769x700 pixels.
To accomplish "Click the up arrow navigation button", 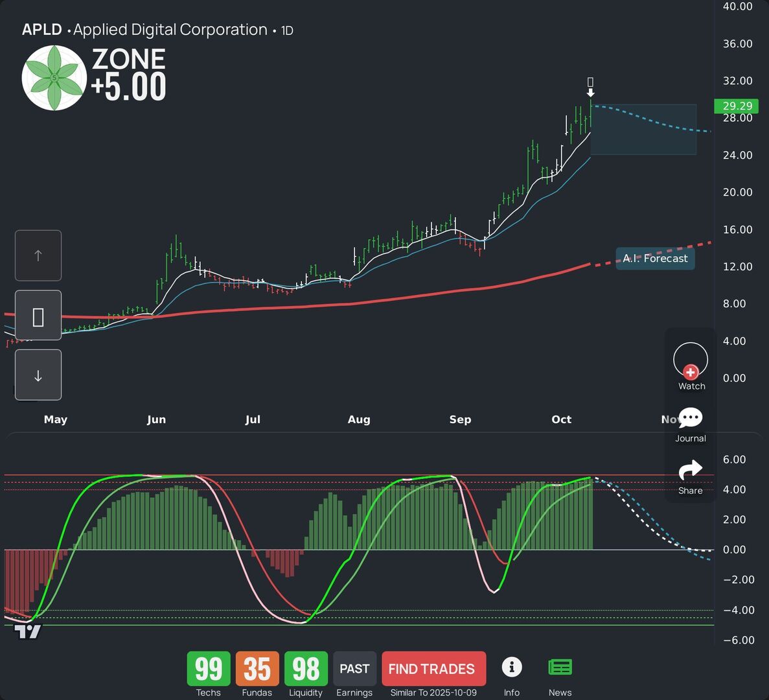I will 38,255.
